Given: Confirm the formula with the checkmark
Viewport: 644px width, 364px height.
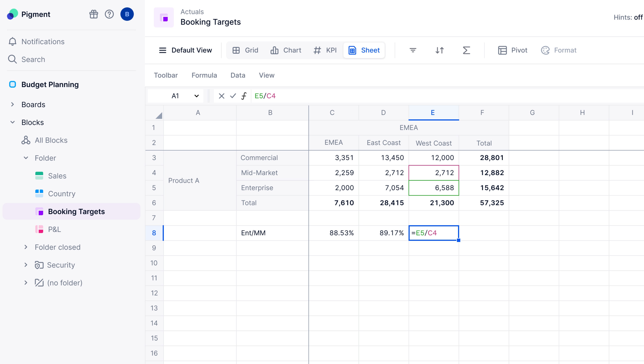Looking at the screenshot, I should point(233,96).
